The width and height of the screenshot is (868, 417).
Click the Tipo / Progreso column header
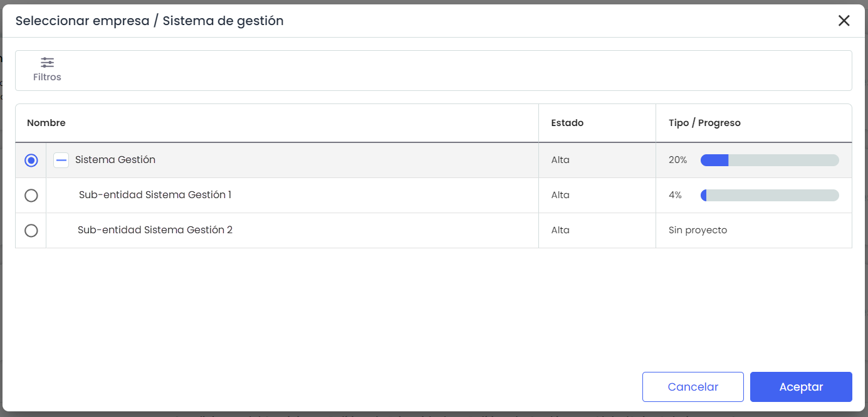(x=704, y=123)
